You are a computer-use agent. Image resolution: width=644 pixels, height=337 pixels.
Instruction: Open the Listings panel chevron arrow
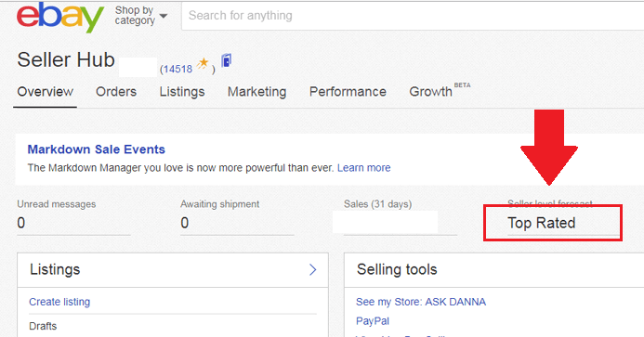312,269
